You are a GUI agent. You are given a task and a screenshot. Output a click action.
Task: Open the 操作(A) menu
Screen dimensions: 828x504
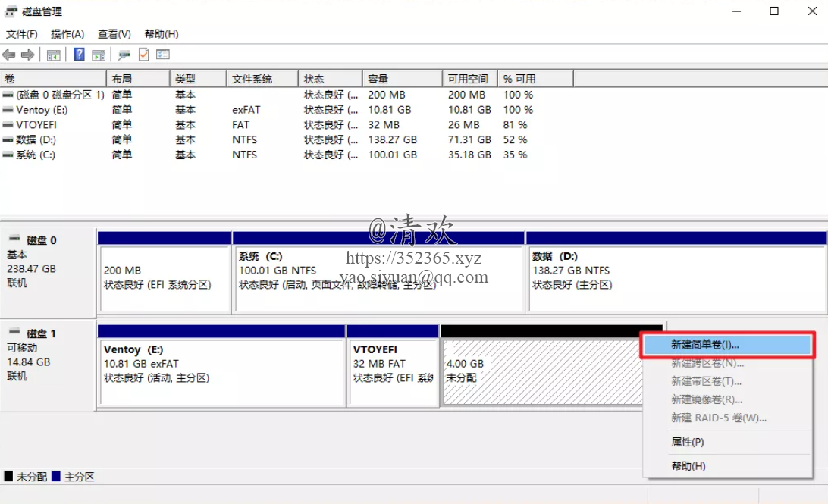(67, 34)
